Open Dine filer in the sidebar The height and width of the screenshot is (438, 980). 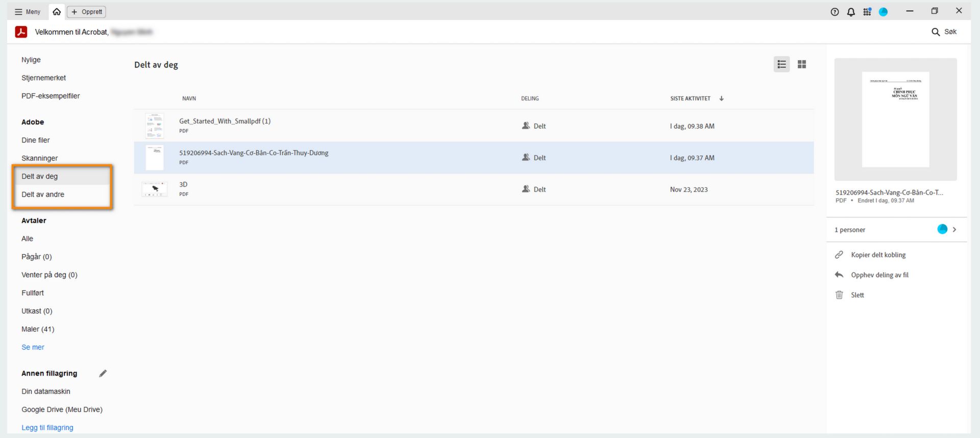[36, 140]
